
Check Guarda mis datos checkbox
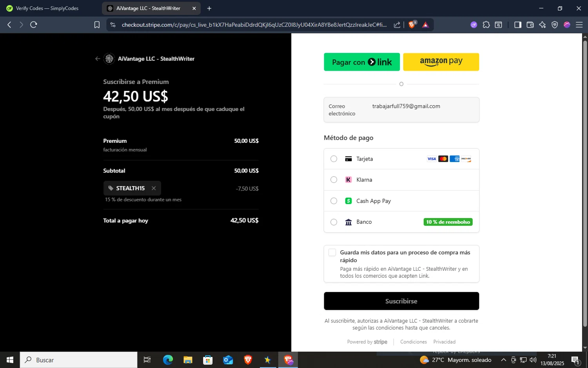(332, 253)
